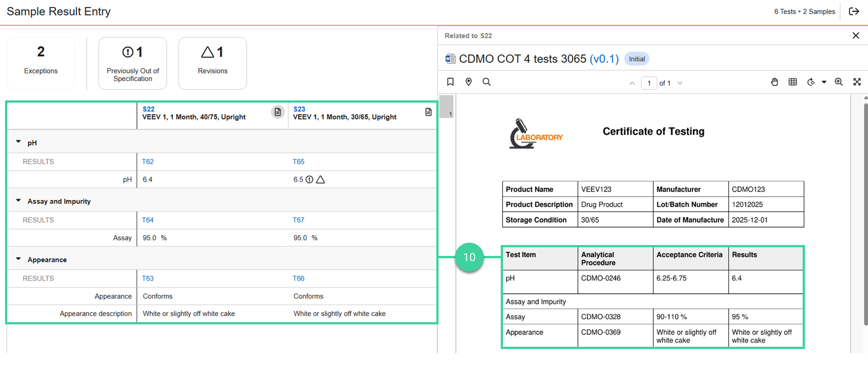Open the document icon for sample S23
The image size is (868, 365).
tap(428, 112)
